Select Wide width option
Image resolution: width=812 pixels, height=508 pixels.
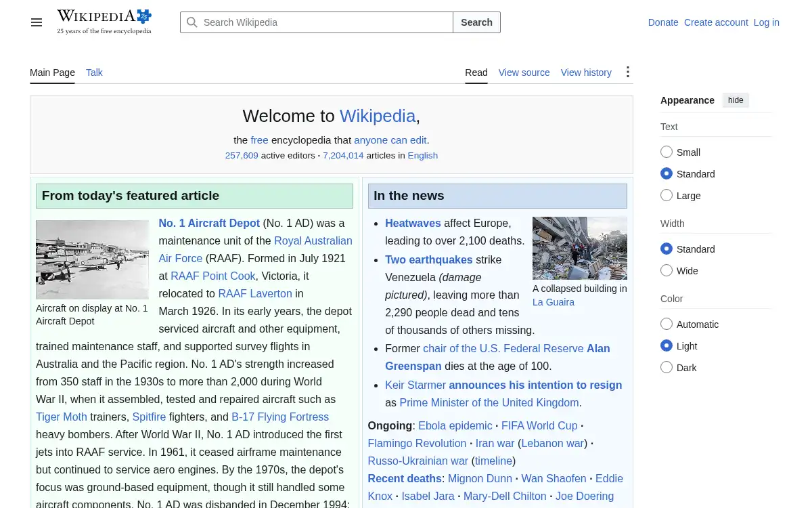[x=667, y=271]
